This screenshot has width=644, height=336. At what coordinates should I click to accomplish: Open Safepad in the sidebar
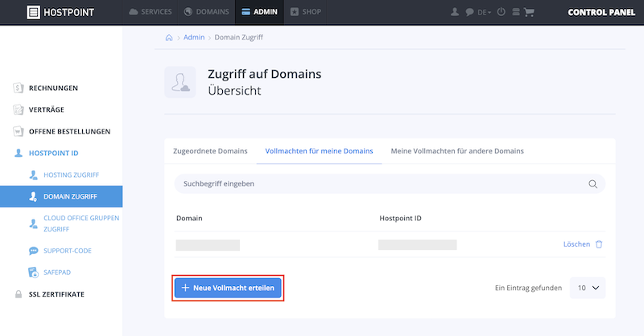tap(57, 272)
